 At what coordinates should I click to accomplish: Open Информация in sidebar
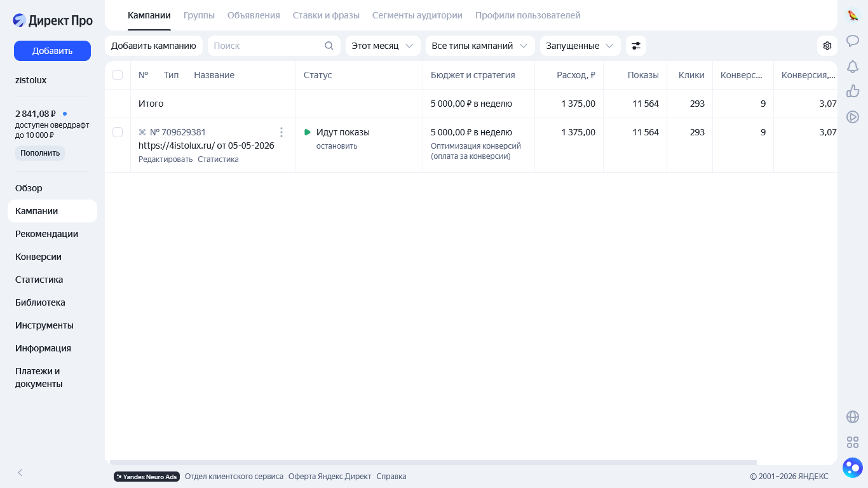coord(52,348)
